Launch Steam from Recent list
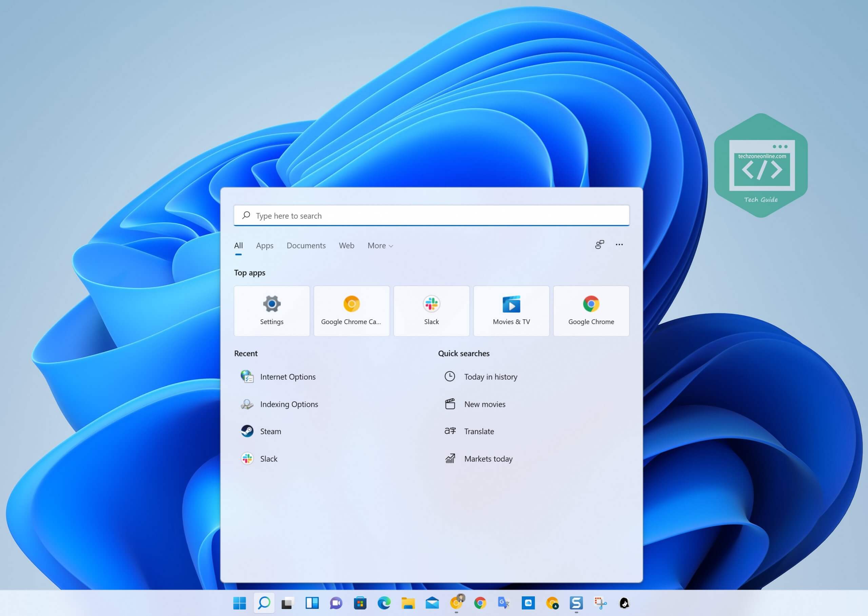The image size is (868, 616). [270, 431]
